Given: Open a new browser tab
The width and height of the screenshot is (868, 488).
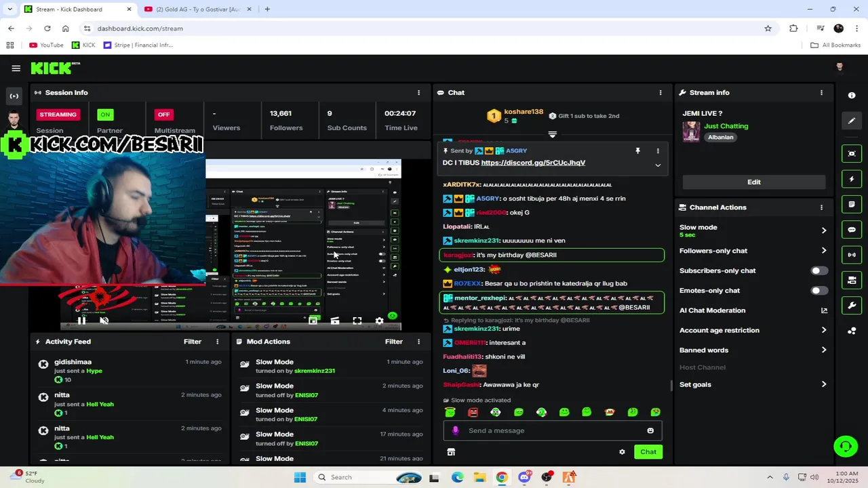Looking at the screenshot, I should pyautogui.click(x=267, y=9).
